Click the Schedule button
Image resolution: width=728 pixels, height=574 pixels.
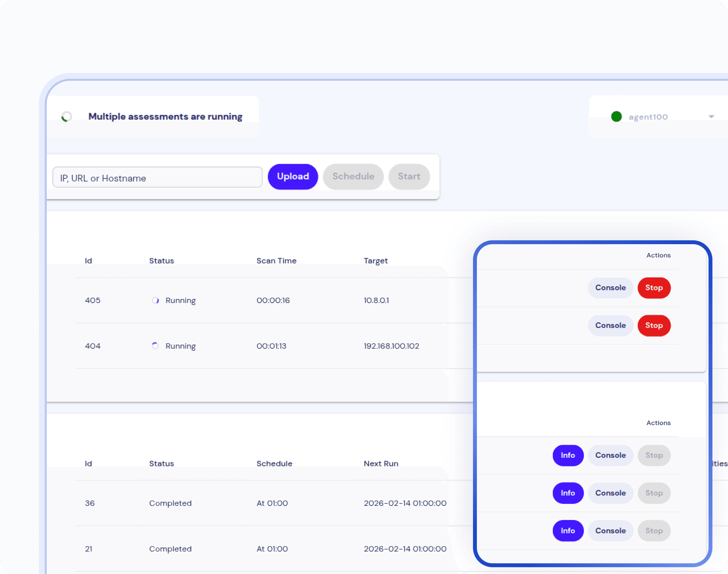[x=353, y=177]
